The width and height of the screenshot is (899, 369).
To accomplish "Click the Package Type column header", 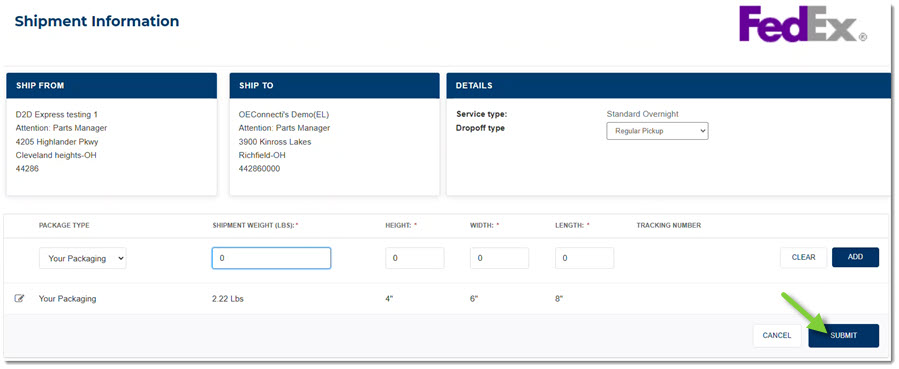I will click(x=64, y=226).
